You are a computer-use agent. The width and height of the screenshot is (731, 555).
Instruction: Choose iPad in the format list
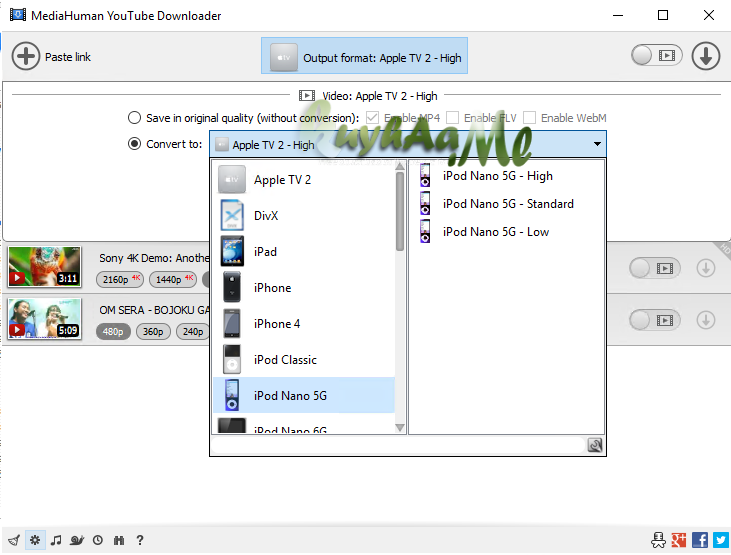304,251
